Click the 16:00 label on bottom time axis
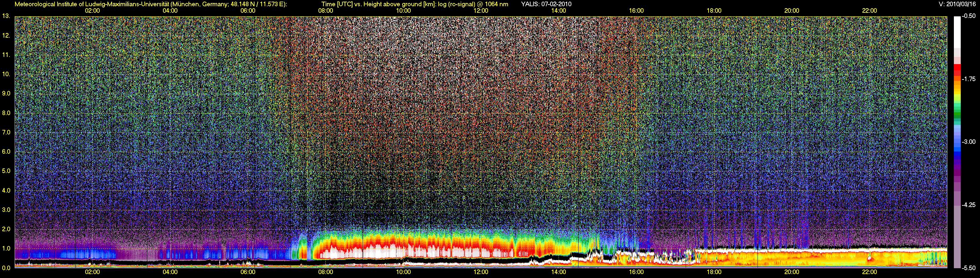 click(x=636, y=272)
